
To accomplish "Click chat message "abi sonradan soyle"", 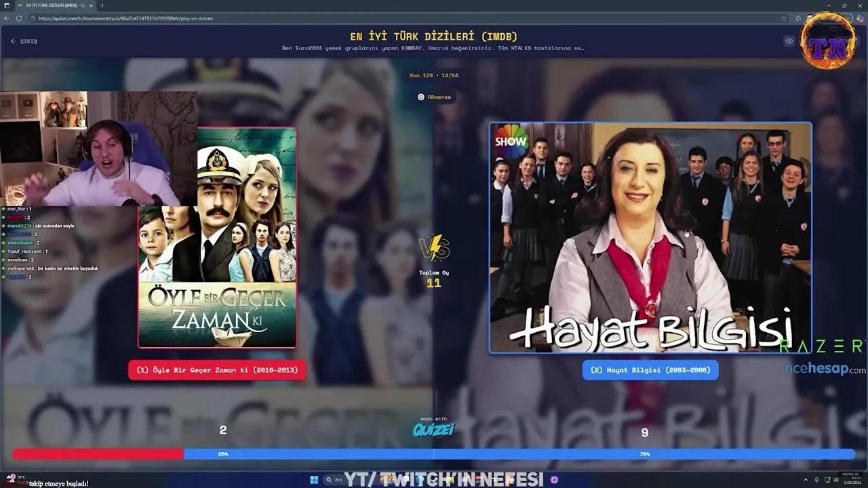I will tap(55, 226).
